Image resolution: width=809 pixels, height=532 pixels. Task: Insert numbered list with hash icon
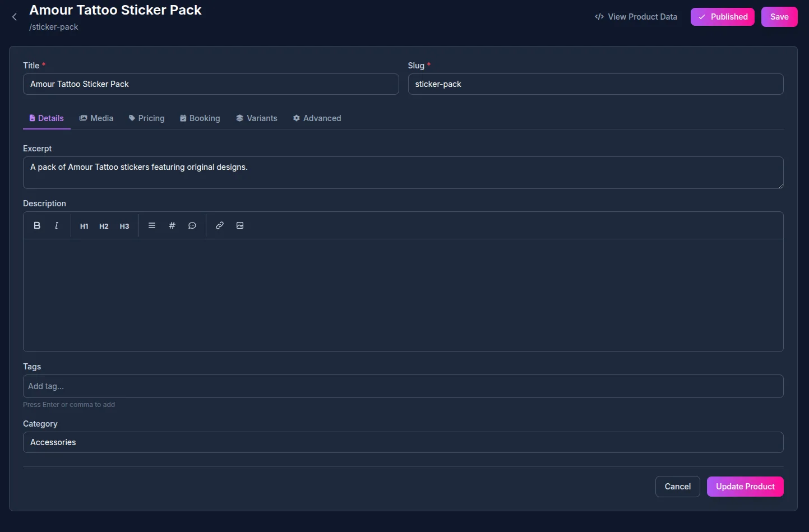tap(172, 225)
